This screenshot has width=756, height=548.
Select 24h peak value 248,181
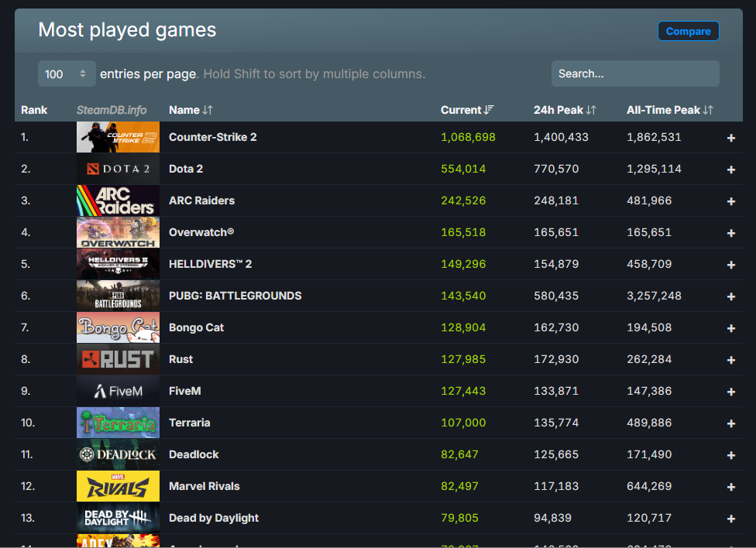coord(556,200)
